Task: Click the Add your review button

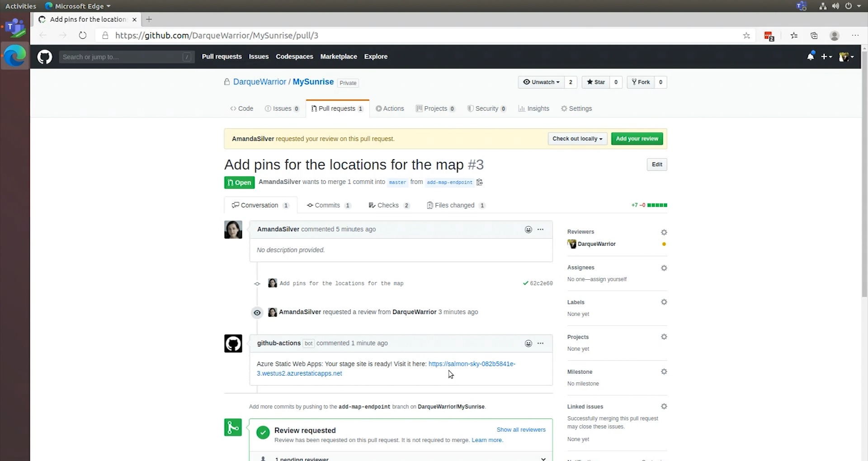Action: (637, 139)
